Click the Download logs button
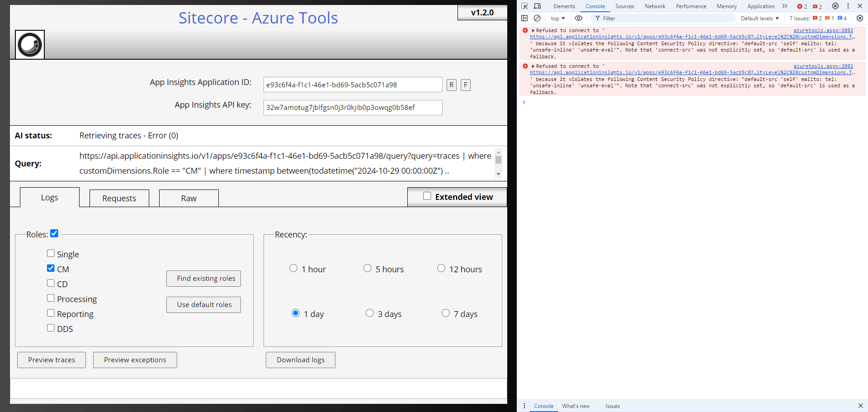 tap(300, 360)
